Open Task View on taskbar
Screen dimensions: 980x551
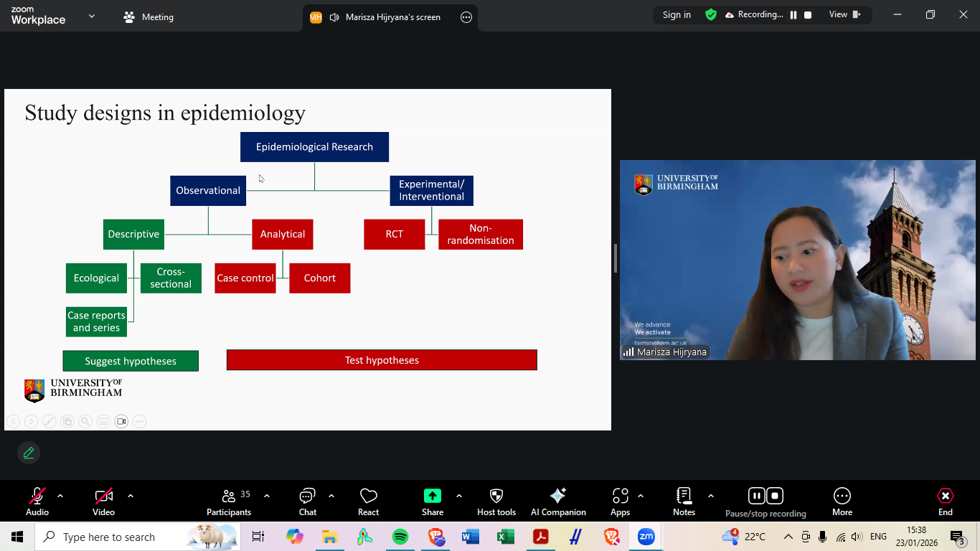click(x=258, y=537)
